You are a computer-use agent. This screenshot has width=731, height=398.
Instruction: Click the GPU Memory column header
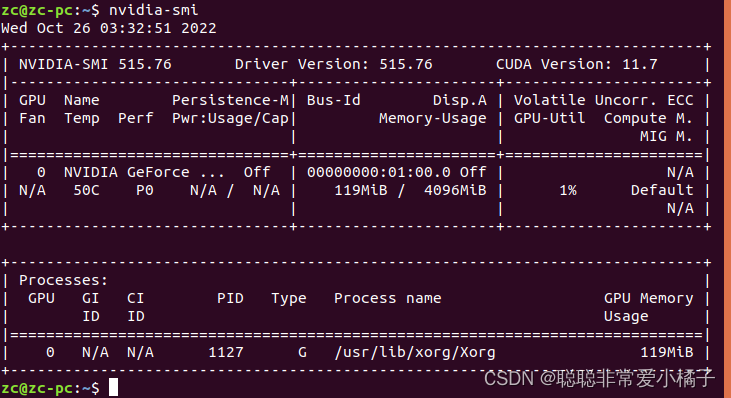648,298
